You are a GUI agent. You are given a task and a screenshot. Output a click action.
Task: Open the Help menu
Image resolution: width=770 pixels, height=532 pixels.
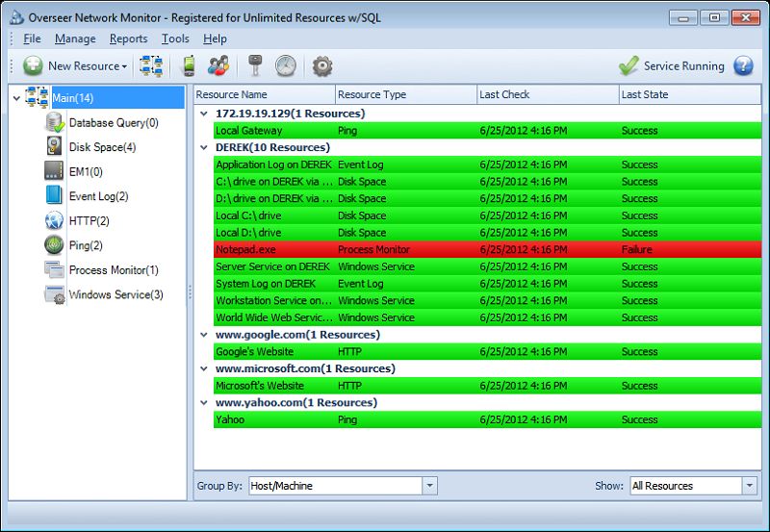215,38
